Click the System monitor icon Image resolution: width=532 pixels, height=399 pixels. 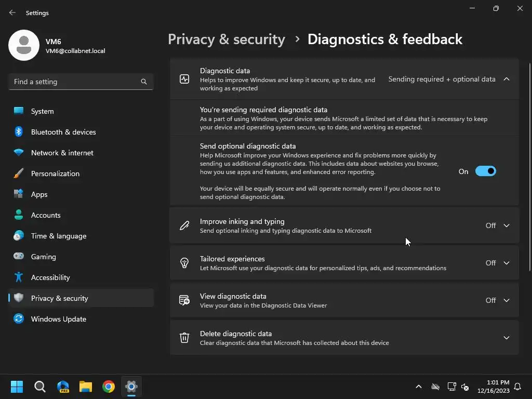[19, 111]
